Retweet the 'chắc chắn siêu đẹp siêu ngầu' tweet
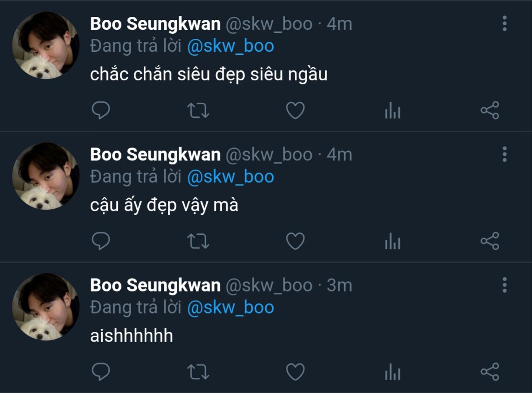Image resolution: width=532 pixels, height=393 pixels. [198, 111]
